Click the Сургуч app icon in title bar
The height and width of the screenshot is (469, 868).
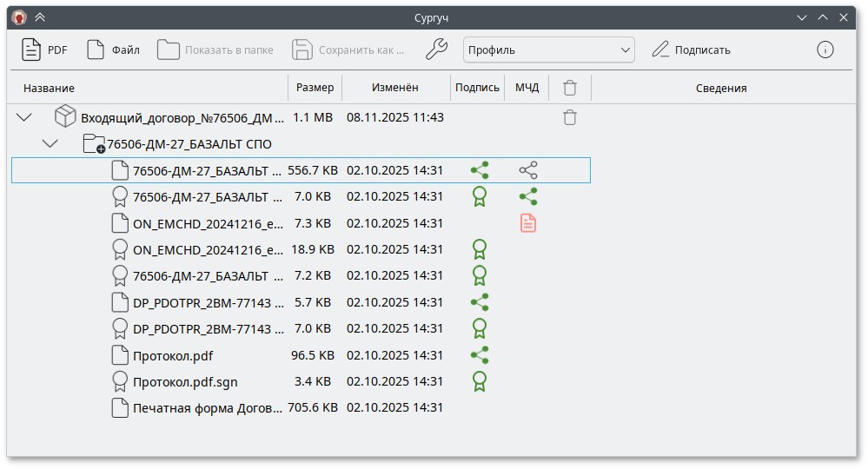pos(19,17)
